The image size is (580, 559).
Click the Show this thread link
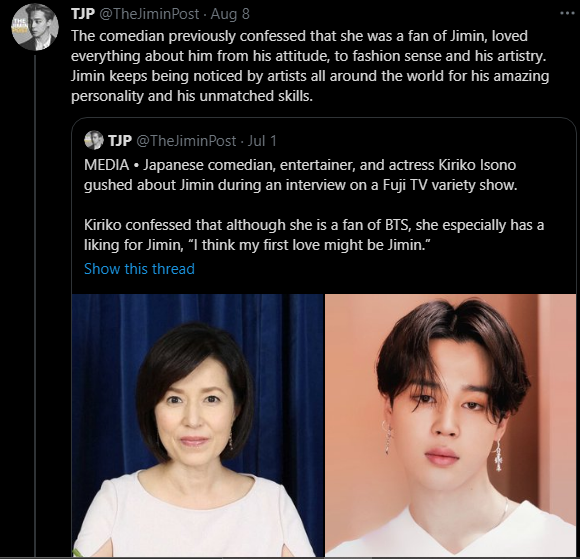(139, 269)
